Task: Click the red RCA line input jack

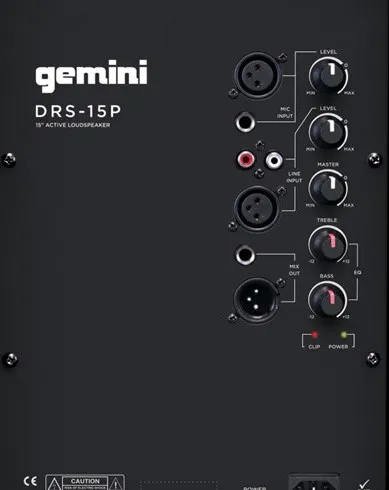Action: [246, 159]
